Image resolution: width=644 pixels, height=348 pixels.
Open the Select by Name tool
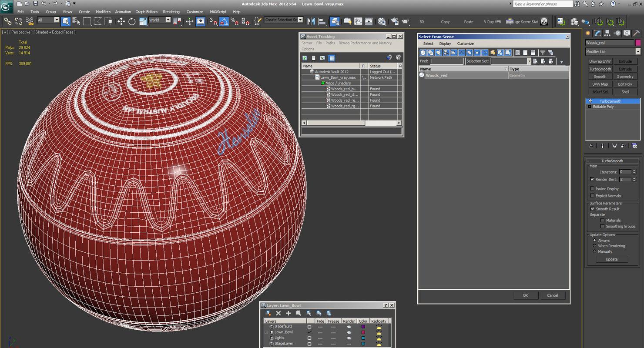pyautogui.click(x=76, y=21)
